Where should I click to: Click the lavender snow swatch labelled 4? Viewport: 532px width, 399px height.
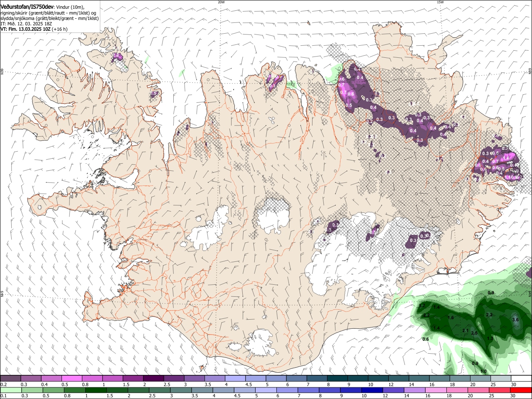tap(235, 379)
